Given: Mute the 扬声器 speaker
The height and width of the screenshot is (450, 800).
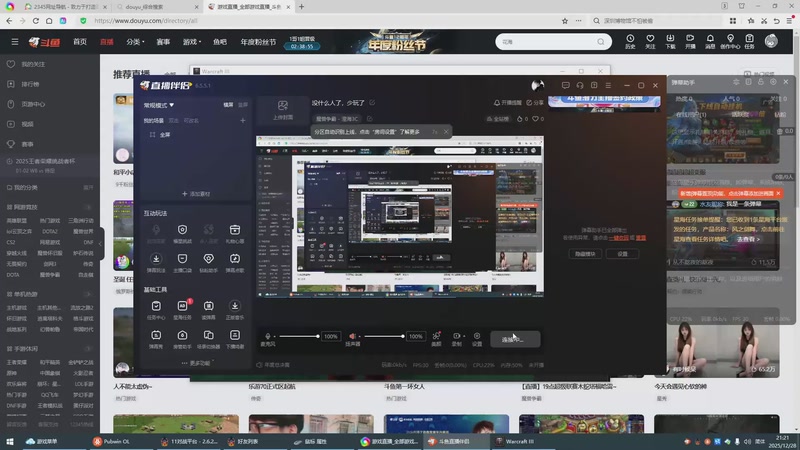Looking at the screenshot, I should [x=353, y=336].
